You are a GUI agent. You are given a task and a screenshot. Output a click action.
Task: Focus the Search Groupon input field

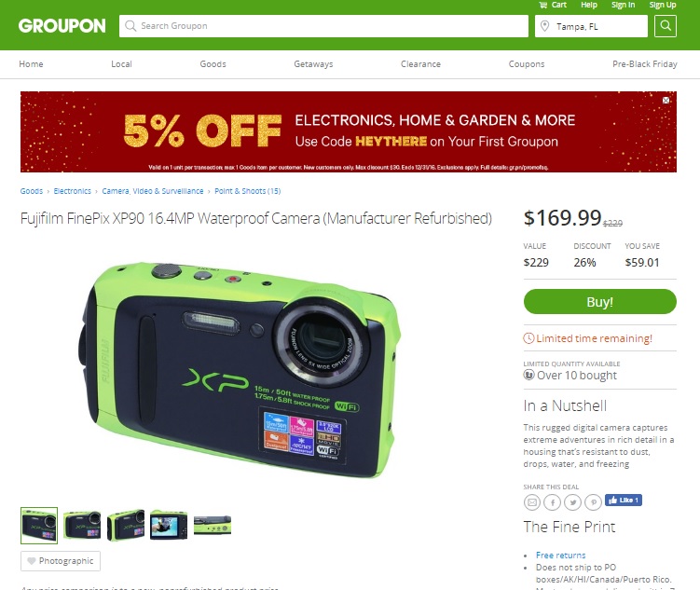pyautogui.click(x=323, y=26)
